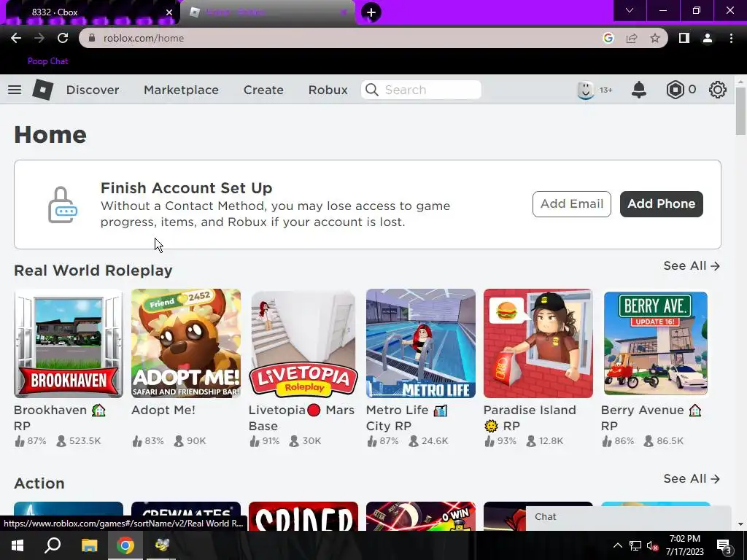Click the Berry Avenue RP title

pyautogui.click(x=651, y=418)
